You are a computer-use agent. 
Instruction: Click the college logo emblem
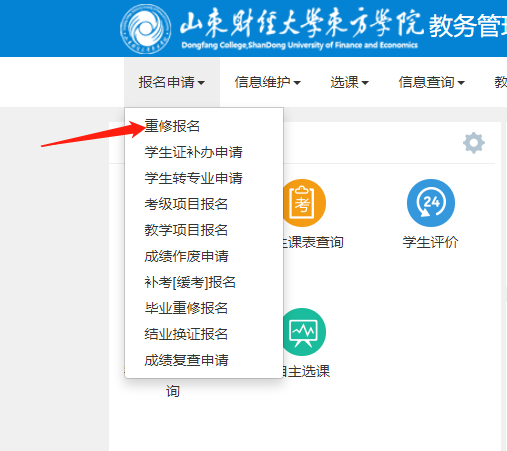(146, 29)
